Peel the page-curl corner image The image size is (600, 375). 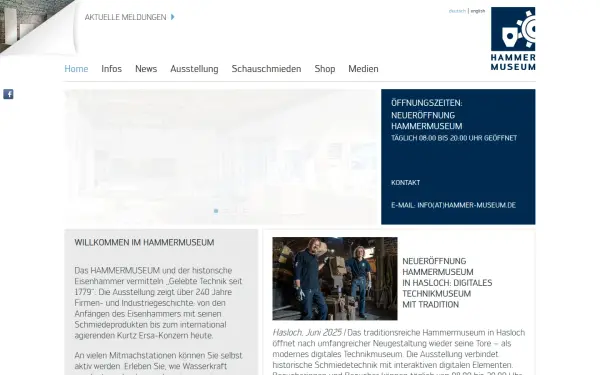point(38,27)
